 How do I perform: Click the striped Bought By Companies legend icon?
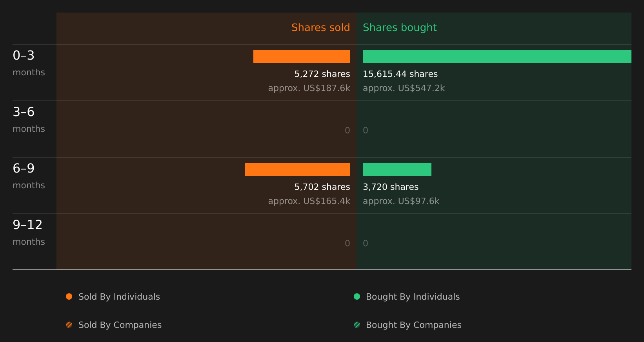coord(357,325)
